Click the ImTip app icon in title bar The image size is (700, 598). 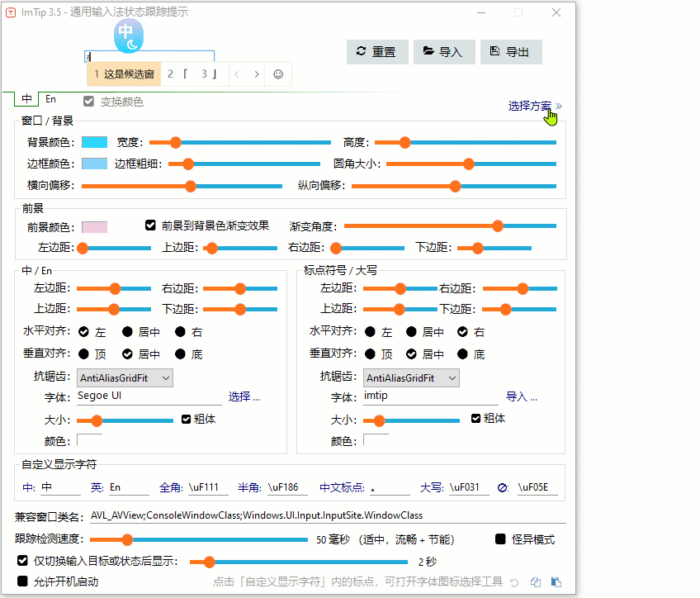(11, 12)
